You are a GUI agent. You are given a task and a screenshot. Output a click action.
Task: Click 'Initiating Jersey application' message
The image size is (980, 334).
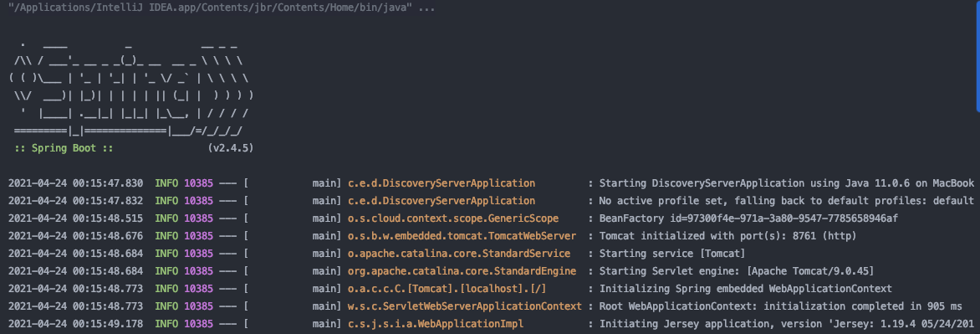(787, 324)
